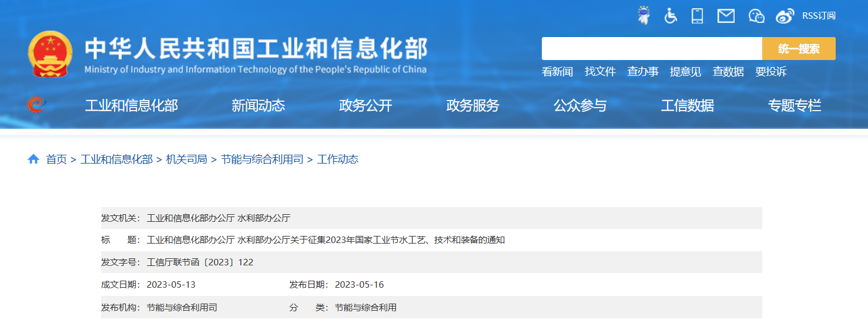Open the robot assistant icon

click(x=644, y=16)
